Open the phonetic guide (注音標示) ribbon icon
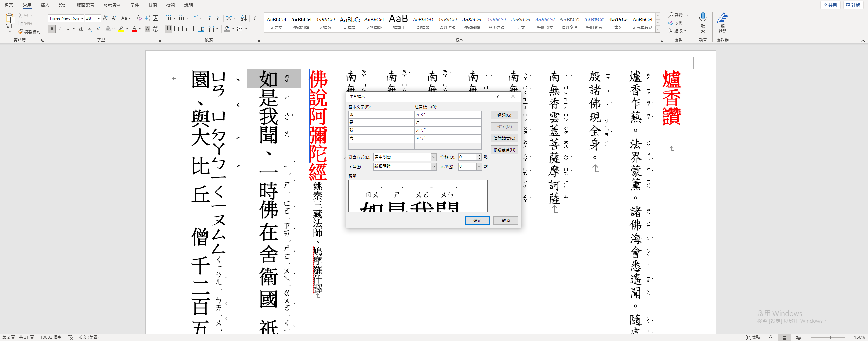Image resolution: width=868 pixels, height=341 pixels. (147, 18)
